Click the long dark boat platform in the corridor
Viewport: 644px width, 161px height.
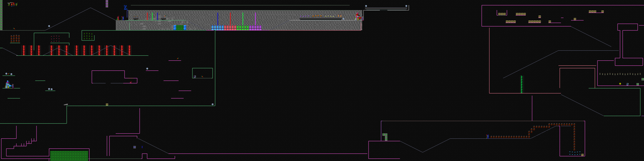(321, 19)
